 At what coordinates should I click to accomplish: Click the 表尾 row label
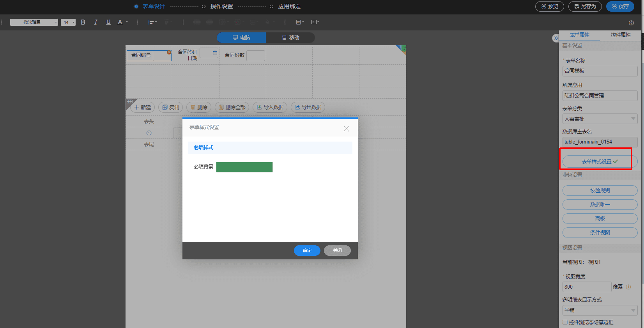(149, 144)
